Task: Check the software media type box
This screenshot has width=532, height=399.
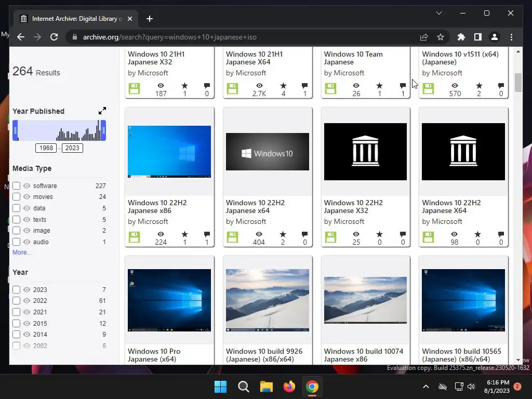Action: pyautogui.click(x=16, y=185)
